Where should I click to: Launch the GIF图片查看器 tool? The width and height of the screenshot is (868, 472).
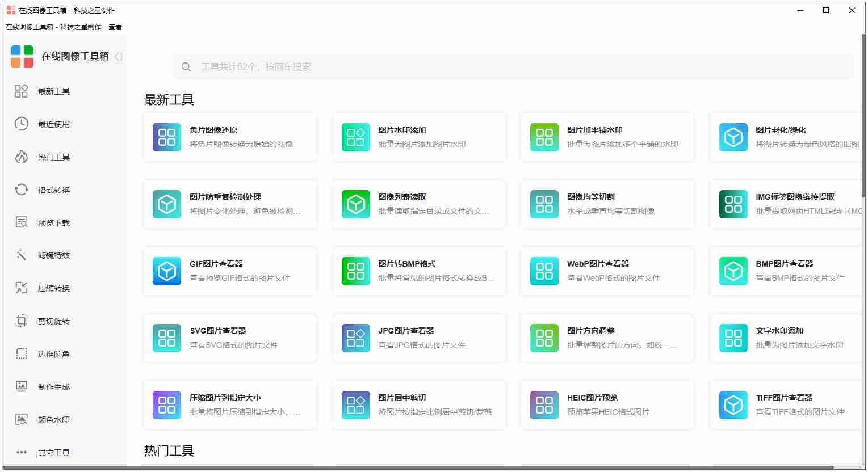(230, 271)
